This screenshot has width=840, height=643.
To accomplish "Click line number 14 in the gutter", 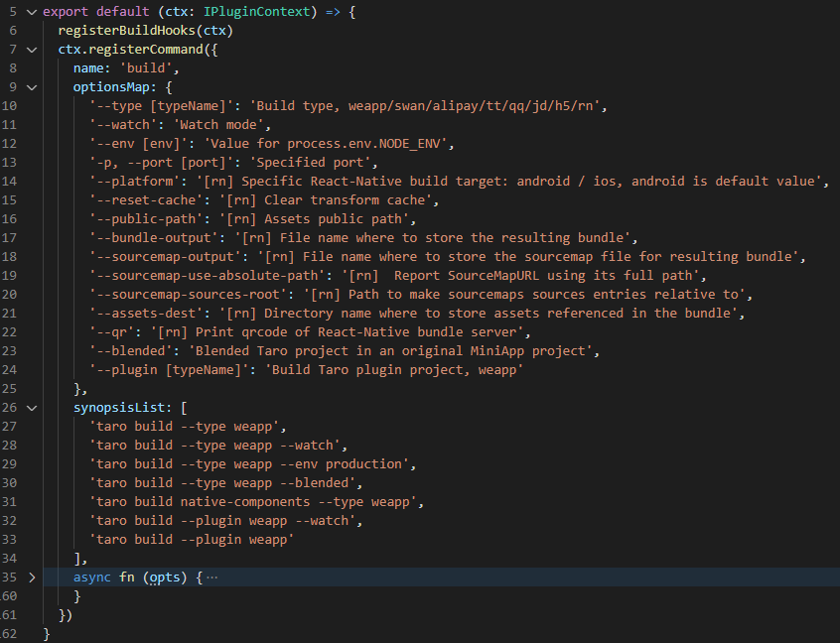I will pyautogui.click(x=9, y=181).
